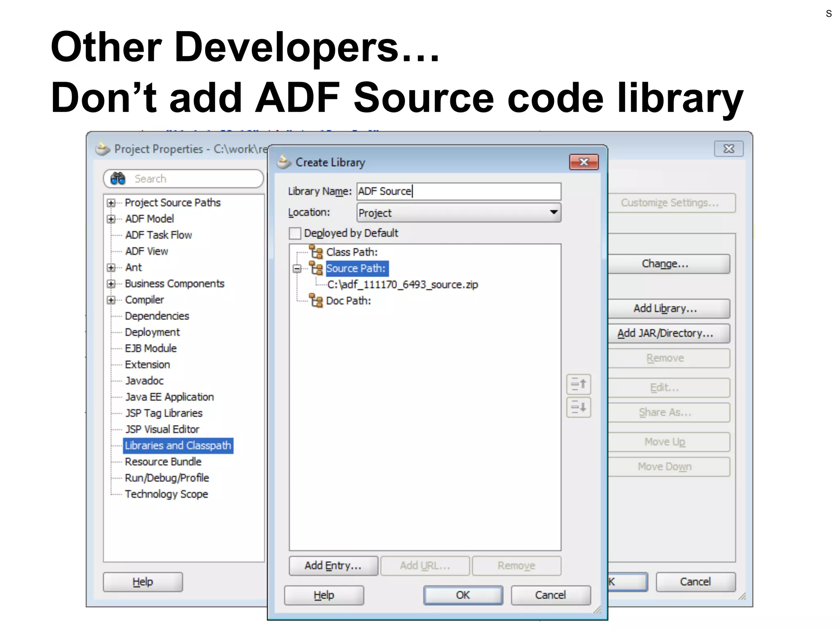The height and width of the screenshot is (630, 840).
Task: Select Business Components category
Action: pos(175,283)
